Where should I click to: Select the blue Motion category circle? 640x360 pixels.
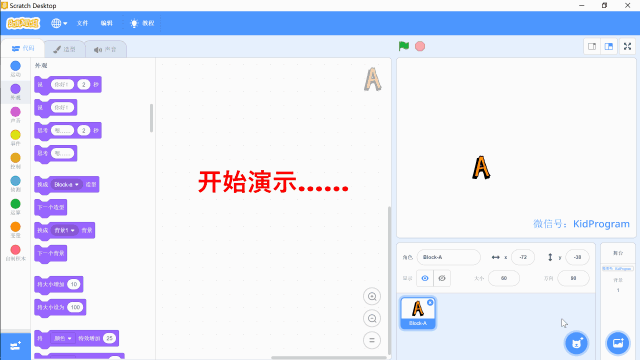point(16,66)
